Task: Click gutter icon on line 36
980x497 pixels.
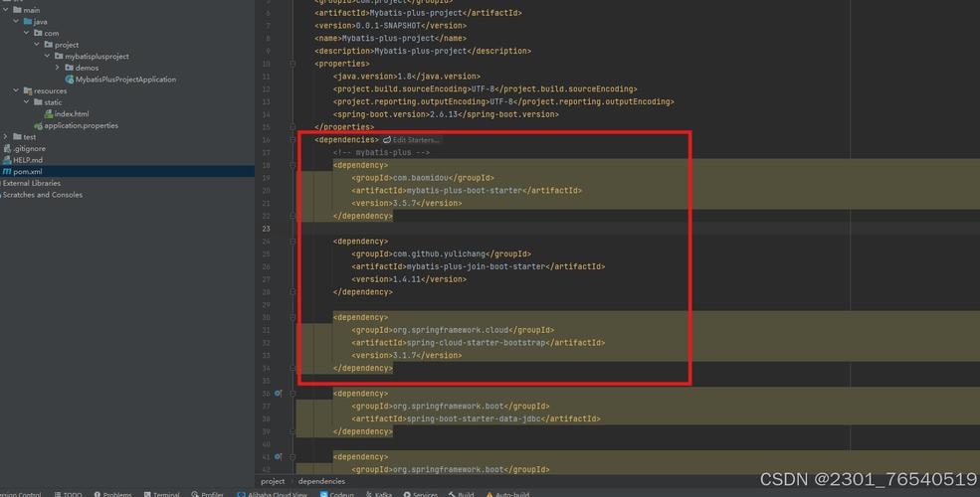Action: [x=279, y=394]
